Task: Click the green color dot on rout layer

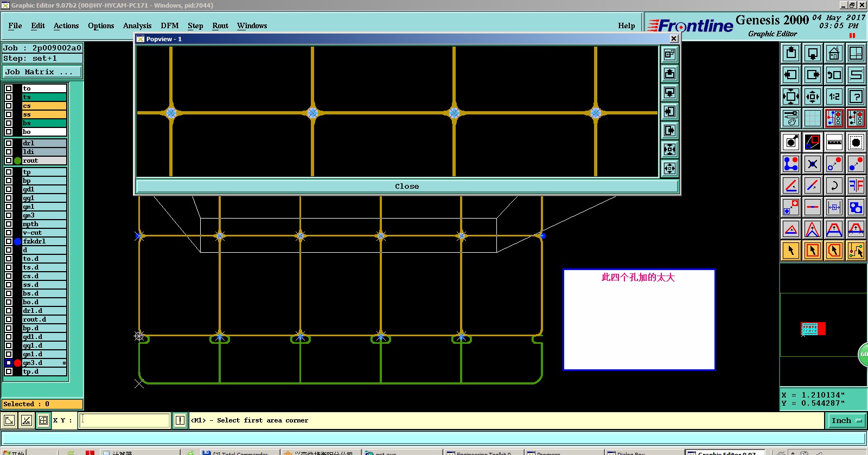Action: point(17,161)
